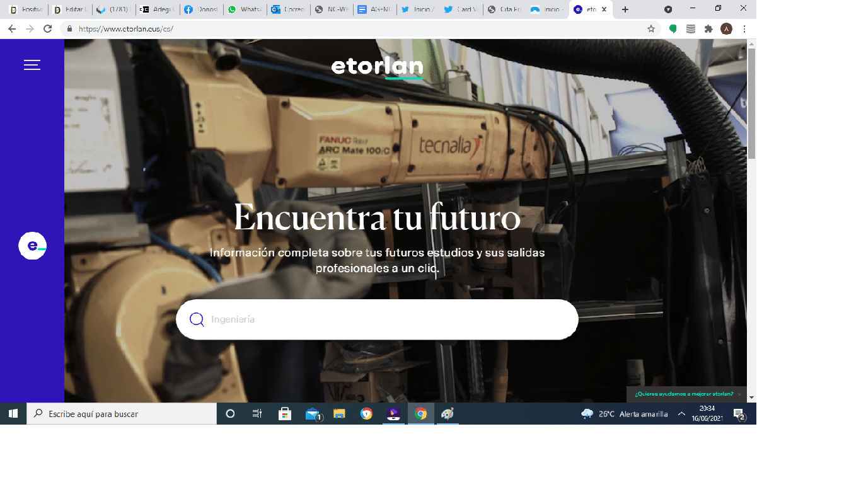
Task: Click the magnifying glass search icon
Action: click(197, 319)
